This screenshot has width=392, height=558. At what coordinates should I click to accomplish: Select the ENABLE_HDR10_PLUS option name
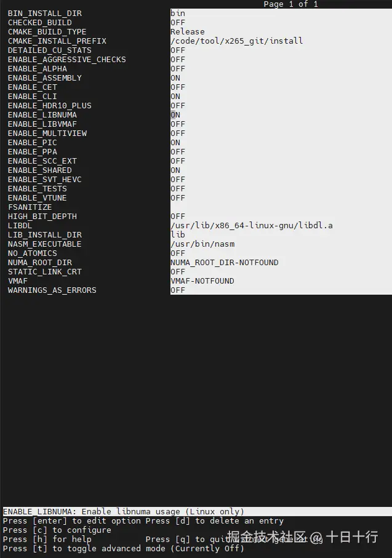pyautogui.click(x=49, y=106)
